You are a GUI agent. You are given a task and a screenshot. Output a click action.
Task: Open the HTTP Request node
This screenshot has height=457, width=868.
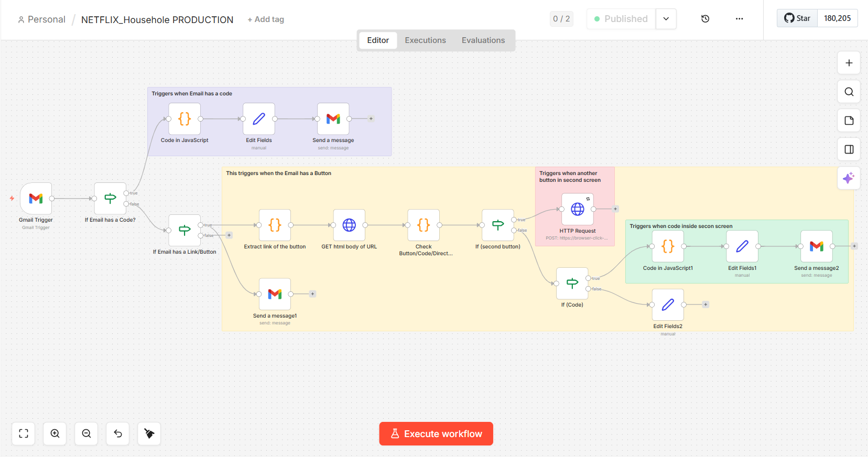(x=577, y=209)
